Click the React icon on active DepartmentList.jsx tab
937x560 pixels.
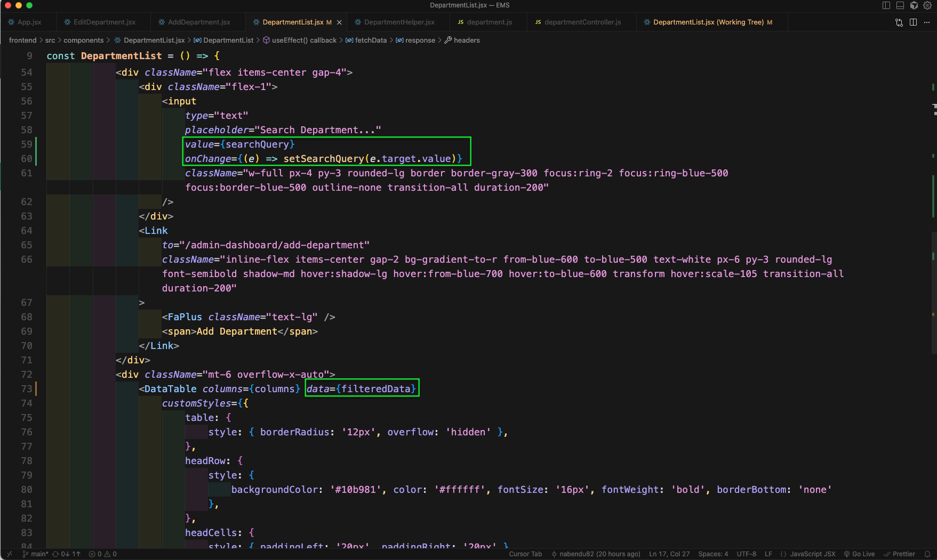(x=256, y=22)
